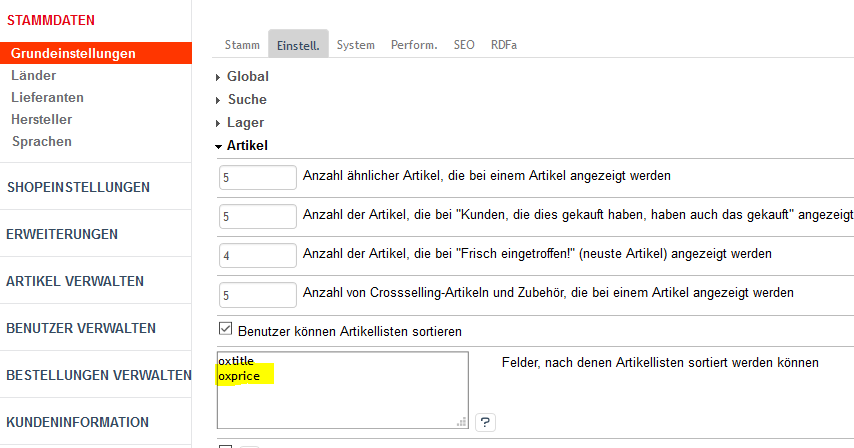Viewport: 854px width, 448px height.
Task: Select the RDFa tab
Action: pos(504,45)
